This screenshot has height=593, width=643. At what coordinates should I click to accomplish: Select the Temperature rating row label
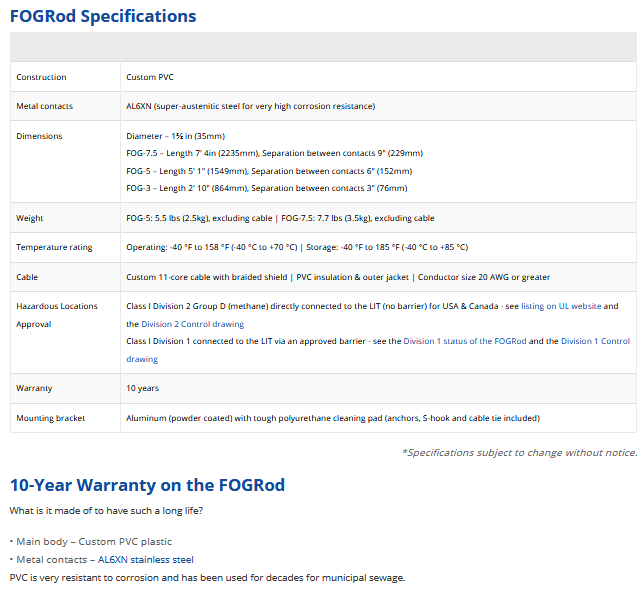[54, 247]
